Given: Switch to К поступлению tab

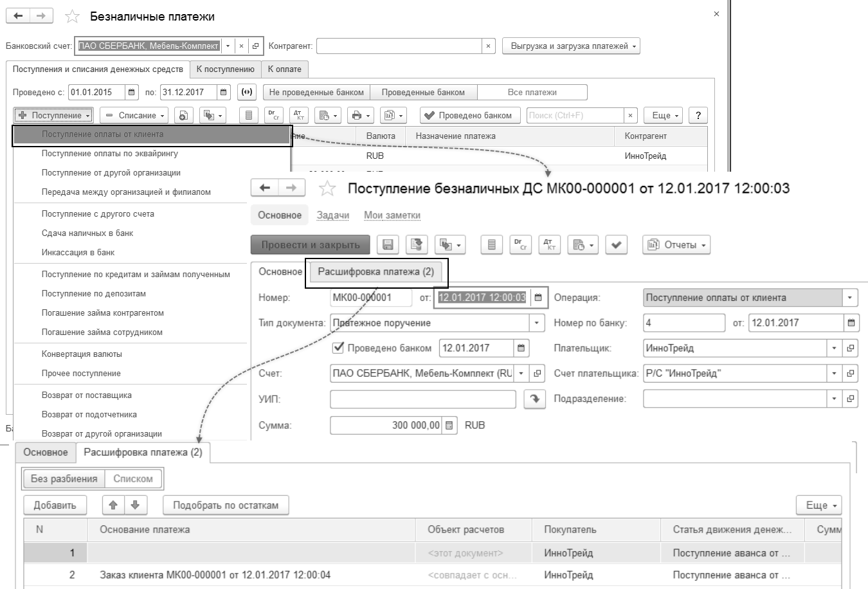Looking at the screenshot, I should coord(225,69).
